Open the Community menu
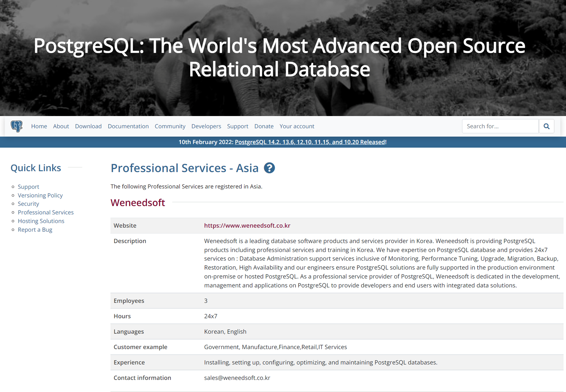Viewport: 566px width, 392px height. [170, 126]
